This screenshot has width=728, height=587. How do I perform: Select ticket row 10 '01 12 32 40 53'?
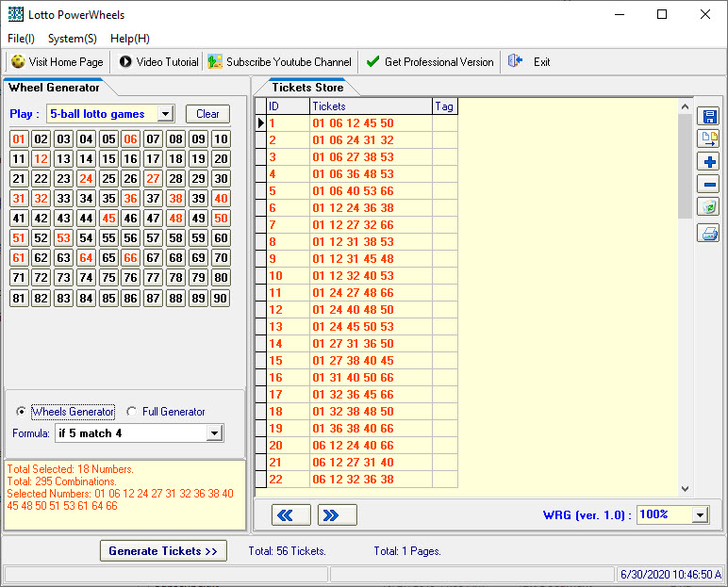click(356, 276)
